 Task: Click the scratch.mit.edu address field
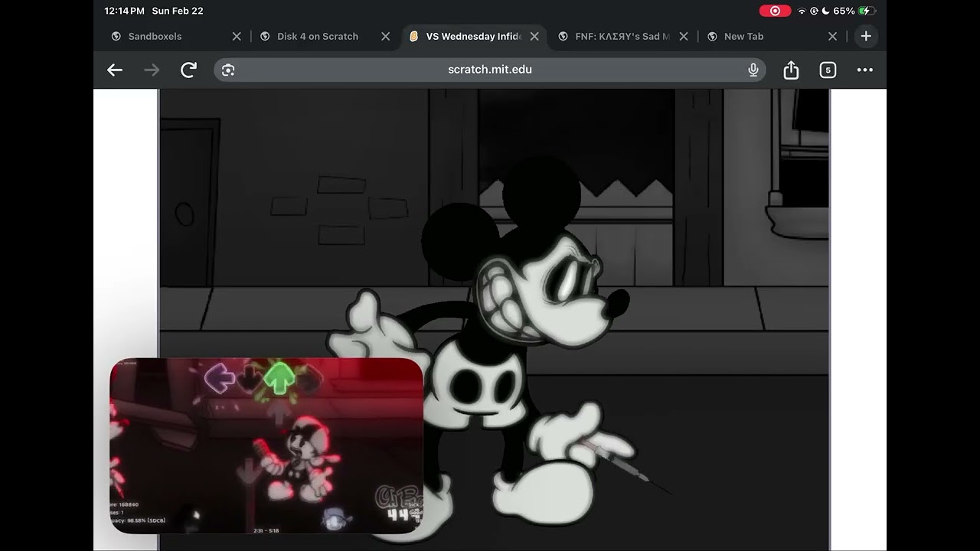(490, 70)
